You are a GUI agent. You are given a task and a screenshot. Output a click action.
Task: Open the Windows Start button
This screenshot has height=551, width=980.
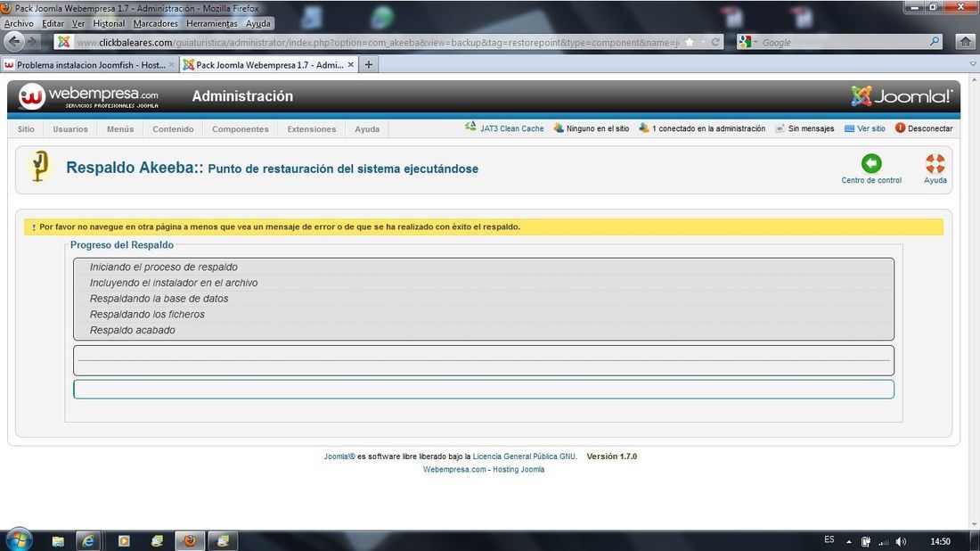pos(18,540)
